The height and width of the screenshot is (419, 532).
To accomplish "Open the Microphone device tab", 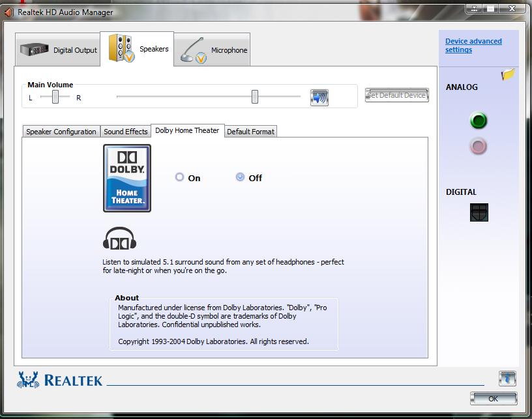I will pos(212,50).
